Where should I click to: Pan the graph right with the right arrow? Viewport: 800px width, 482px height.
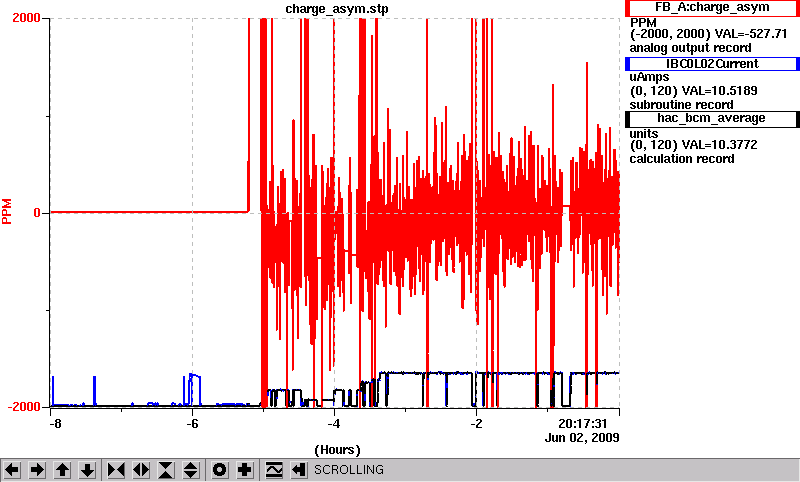pyautogui.click(x=37, y=469)
